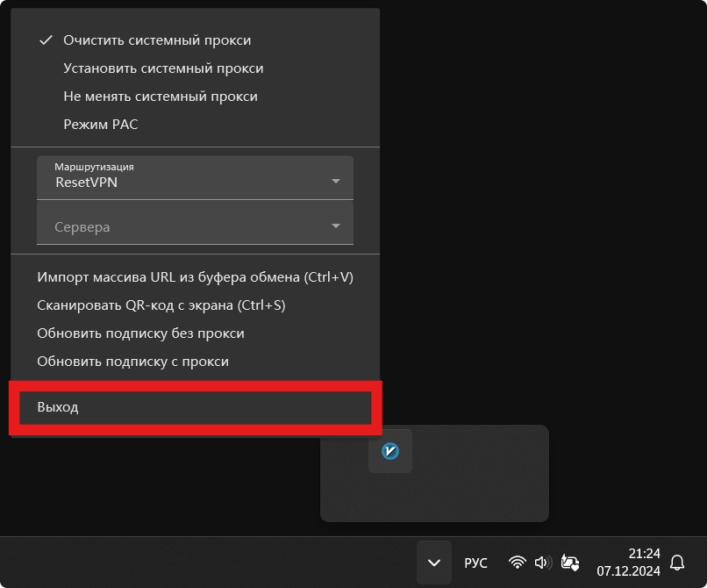Select 'Очистить системный прокси' option

coord(157,40)
